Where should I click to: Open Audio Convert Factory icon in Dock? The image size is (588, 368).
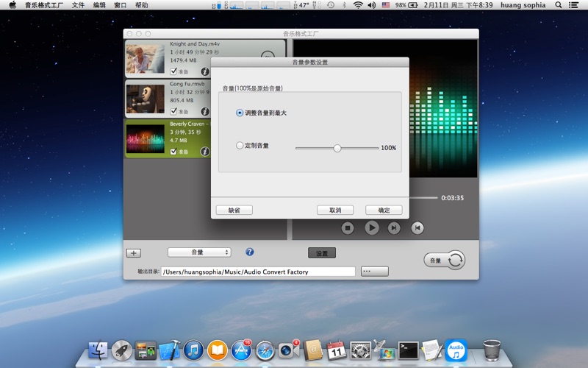point(456,350)
